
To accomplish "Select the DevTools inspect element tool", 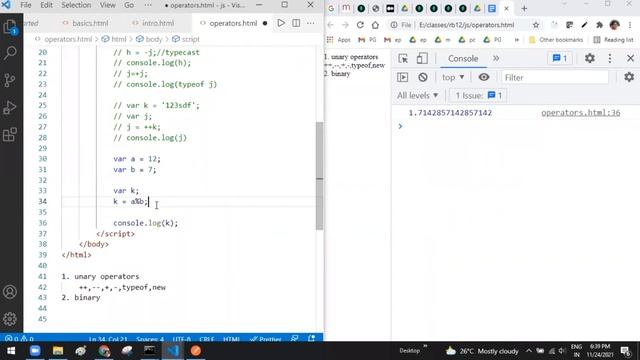I will (x=403, y=58).
